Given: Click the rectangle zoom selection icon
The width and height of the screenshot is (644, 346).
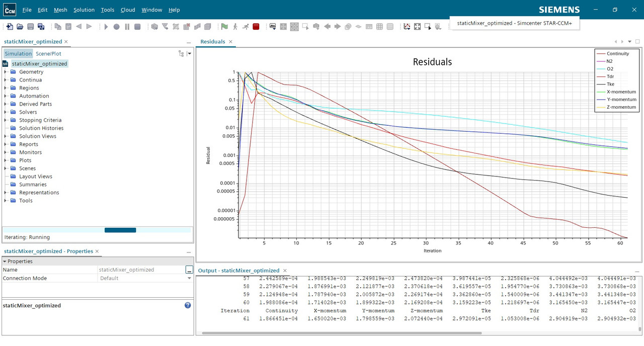Looking at the screenshot, I should click(x=428, y=27).
